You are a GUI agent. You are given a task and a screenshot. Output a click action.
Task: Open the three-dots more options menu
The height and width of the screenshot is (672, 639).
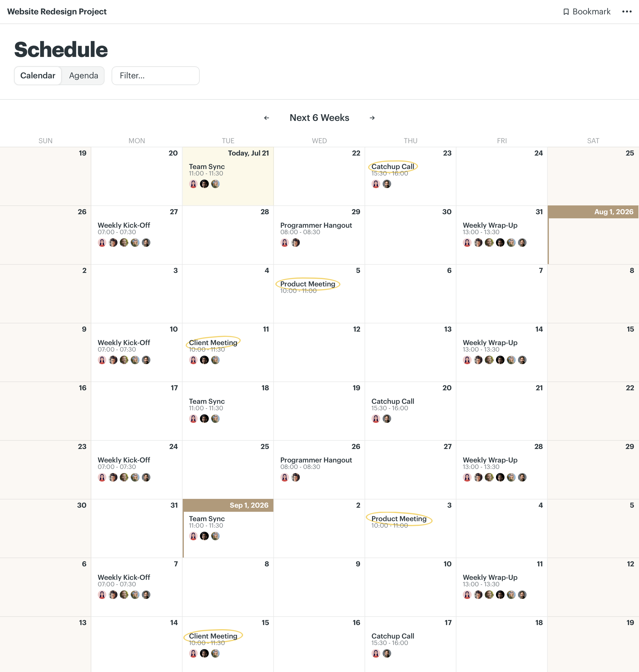pyautogui.click(x=627, y=11)
